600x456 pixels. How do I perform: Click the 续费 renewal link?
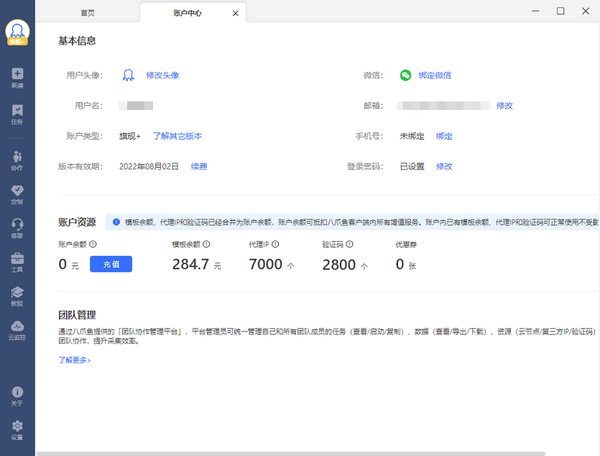click(199, 166)
